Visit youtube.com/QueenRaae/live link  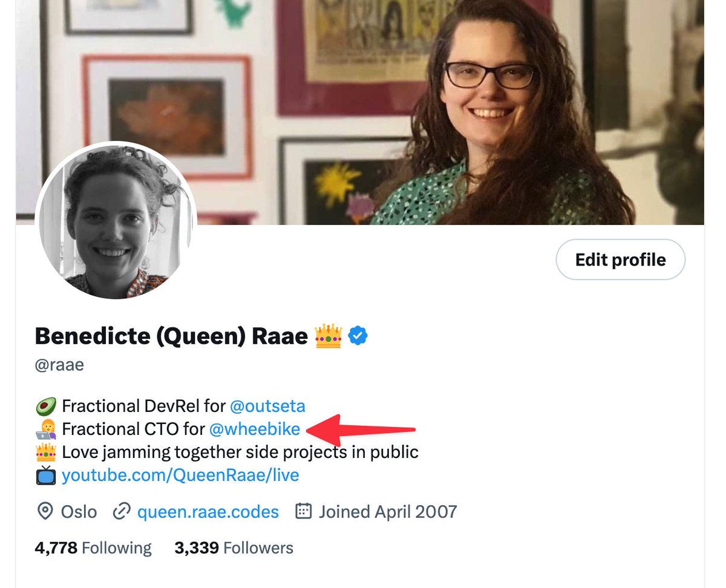180,475
